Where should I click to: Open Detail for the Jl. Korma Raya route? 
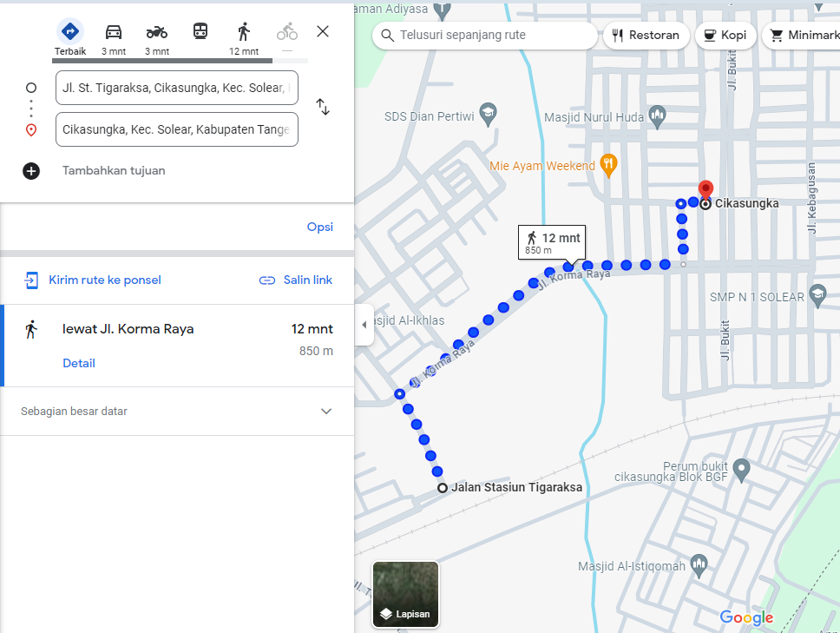pyautogui.click(x=79, y=363)
